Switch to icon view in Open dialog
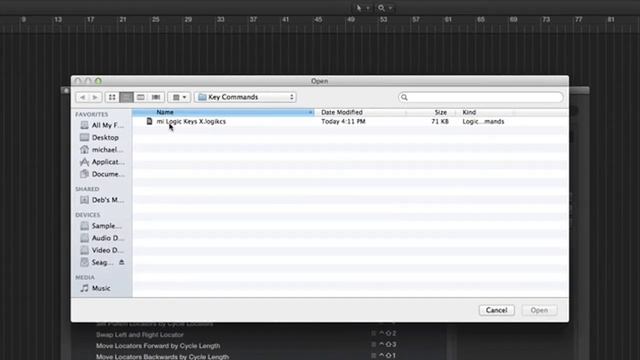640x360 pixels. pos(112,97)
